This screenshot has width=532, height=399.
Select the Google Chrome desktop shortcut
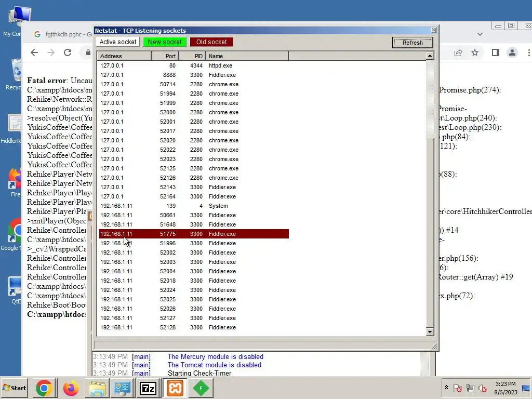pyautogui.click(x=13, y=235)
